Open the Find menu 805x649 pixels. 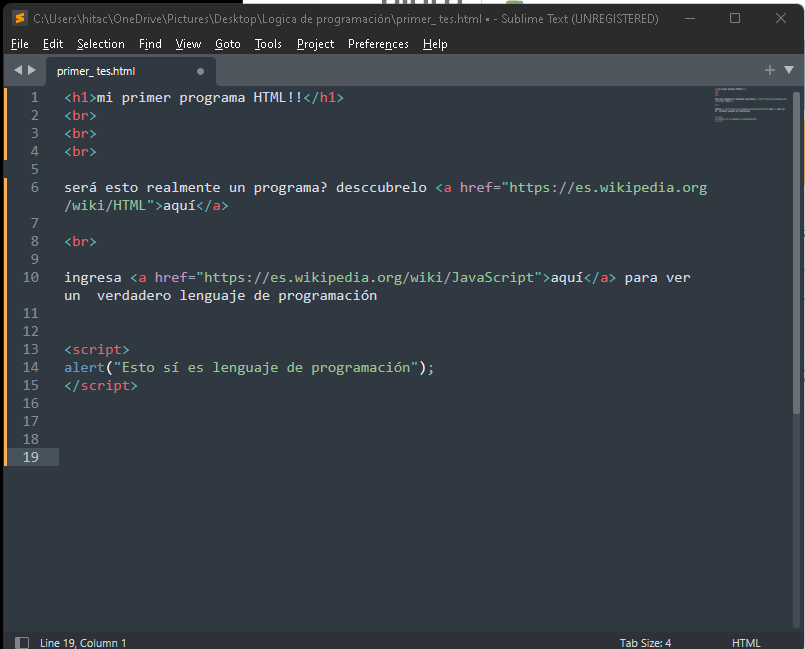click(x=150, y=44)
